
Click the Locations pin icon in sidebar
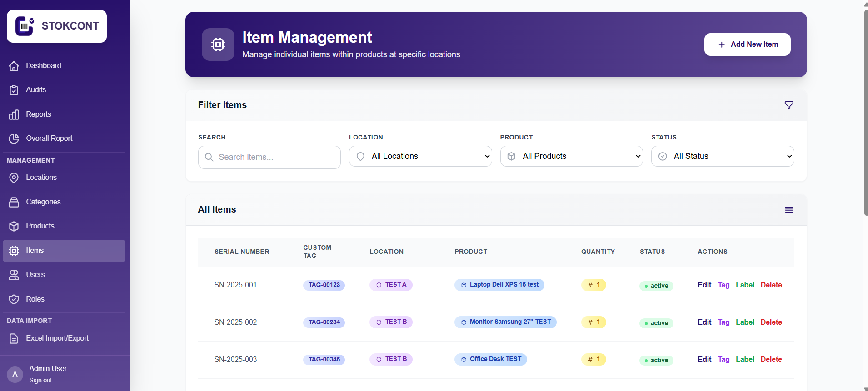(14, 178)
